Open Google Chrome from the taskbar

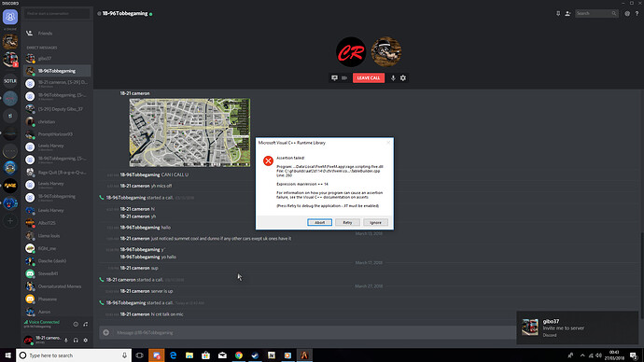(239, 355)
